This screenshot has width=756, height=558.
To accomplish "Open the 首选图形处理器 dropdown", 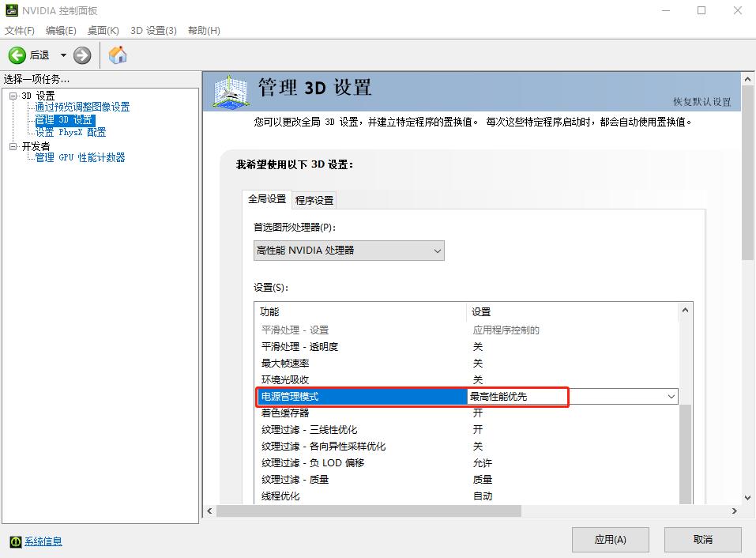I will (438, 251).
